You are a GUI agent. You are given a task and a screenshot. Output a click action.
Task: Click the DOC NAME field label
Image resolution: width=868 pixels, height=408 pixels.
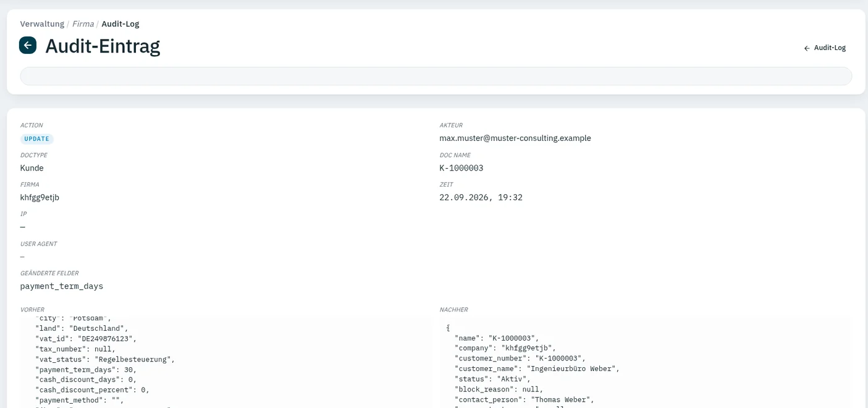pyautogui.click(x=455, y=155)
